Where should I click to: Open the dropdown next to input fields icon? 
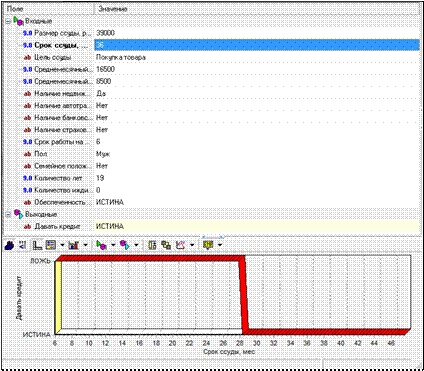click(x=113, y=245)
